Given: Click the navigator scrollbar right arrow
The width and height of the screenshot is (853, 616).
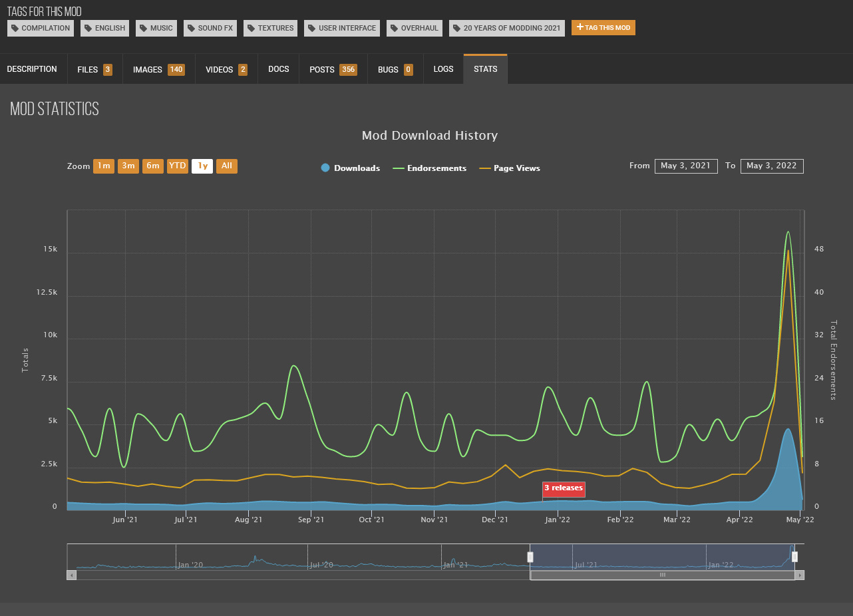Looking at the screenshot, I should (x=800, y=575).
